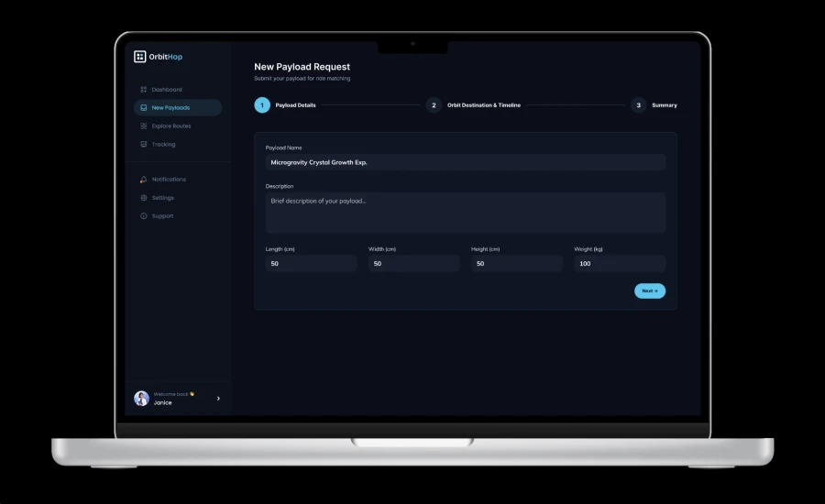Click the OrbitHop logo icon
Screen dimensions: 825x504
(139, 56)
